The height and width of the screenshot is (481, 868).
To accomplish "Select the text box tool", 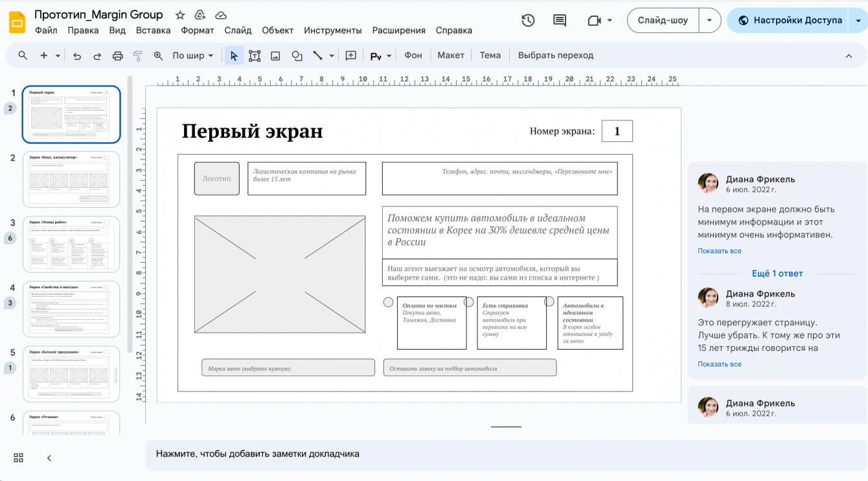I will click(x=255, y=56).
